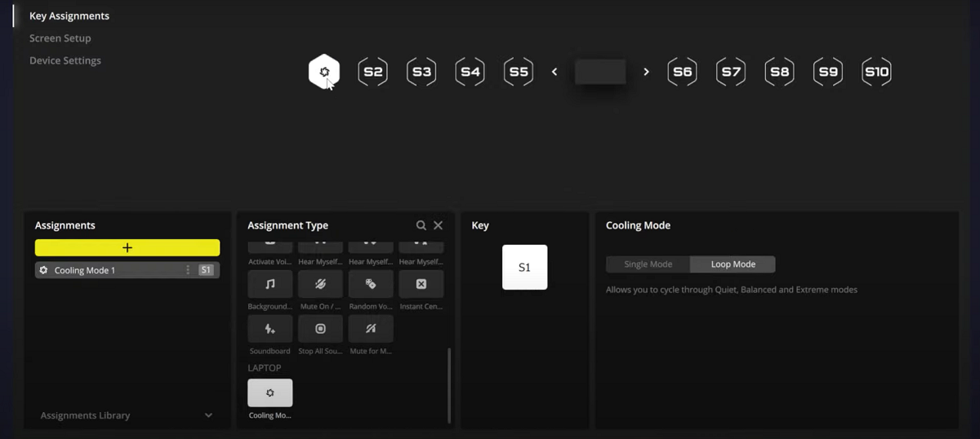
Task: Choose the Instant Censor assignment icon
Action: 421,284
